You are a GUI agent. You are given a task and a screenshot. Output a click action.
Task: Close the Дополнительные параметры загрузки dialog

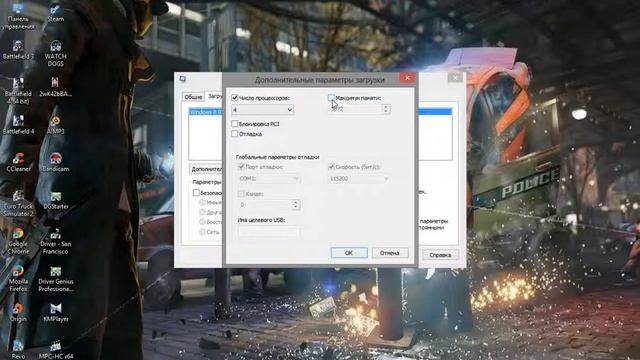(407, 78)
